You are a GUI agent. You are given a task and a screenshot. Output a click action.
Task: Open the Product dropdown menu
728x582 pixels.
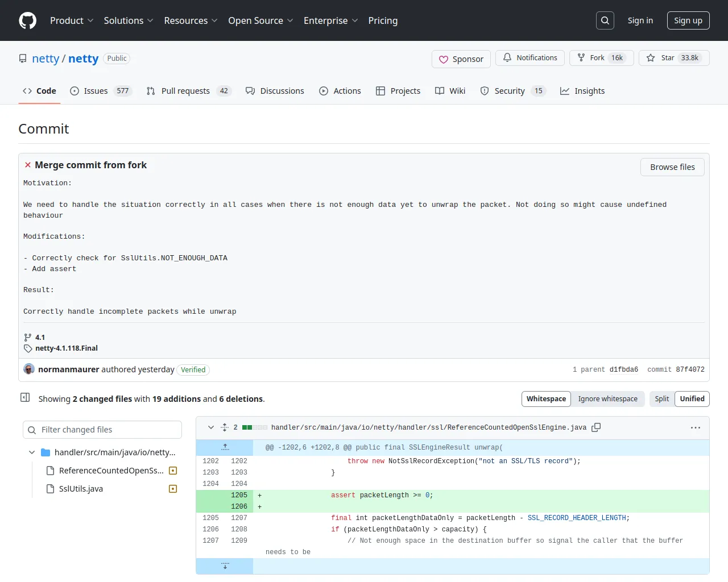pos(72,20)
